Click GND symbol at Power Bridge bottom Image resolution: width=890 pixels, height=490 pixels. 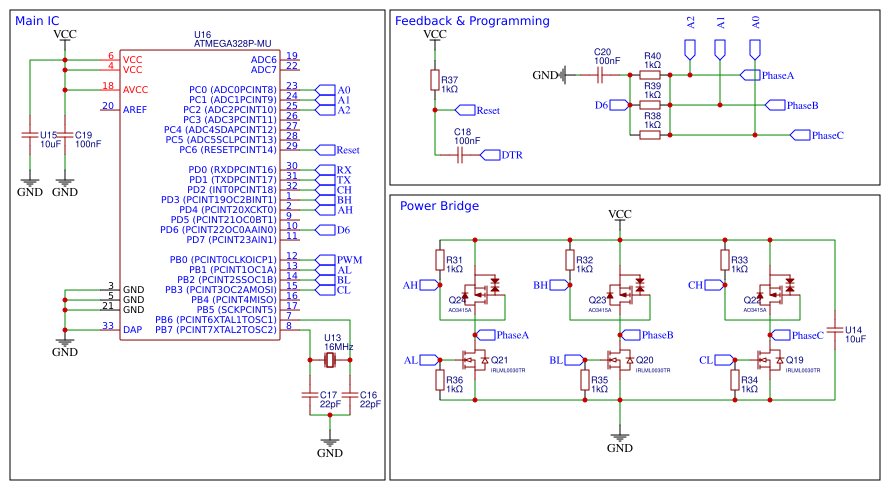[620, 436]
